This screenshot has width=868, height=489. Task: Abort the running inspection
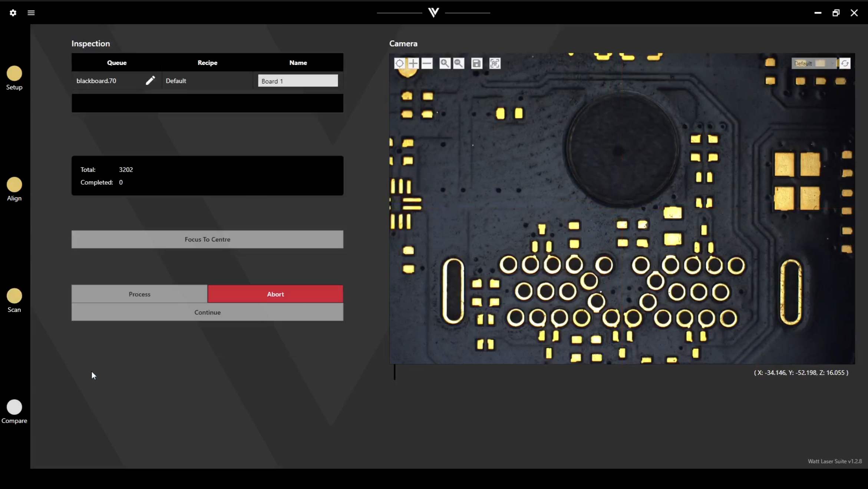coord(275,294)
